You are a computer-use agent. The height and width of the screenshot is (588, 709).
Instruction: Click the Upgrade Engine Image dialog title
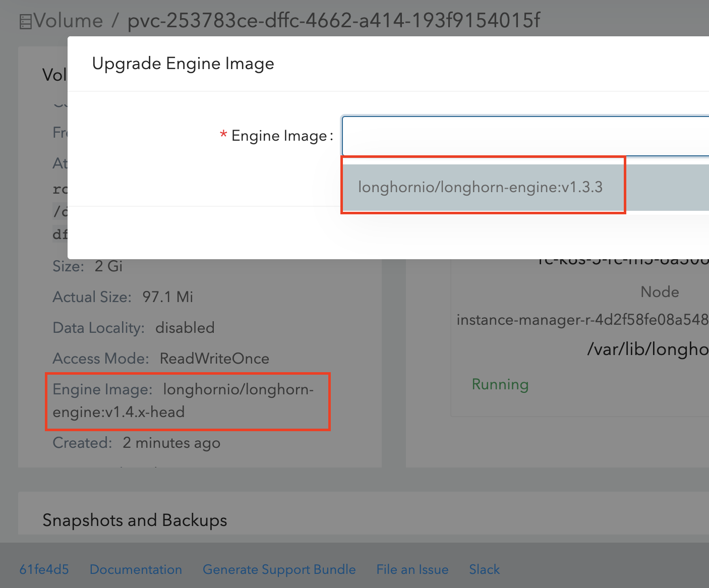(x=183, y=64)
